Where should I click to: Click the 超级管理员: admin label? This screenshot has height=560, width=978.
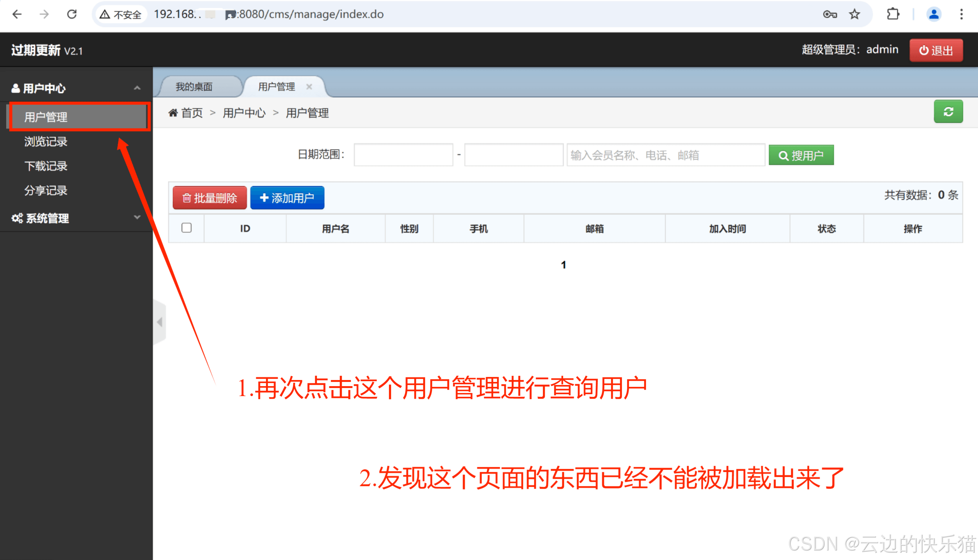point(850,50)
